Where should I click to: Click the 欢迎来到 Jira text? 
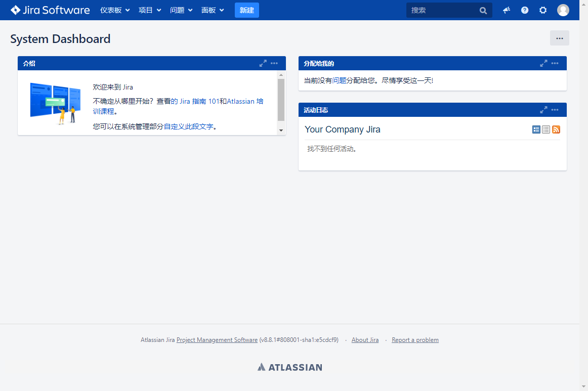point(113,87)
